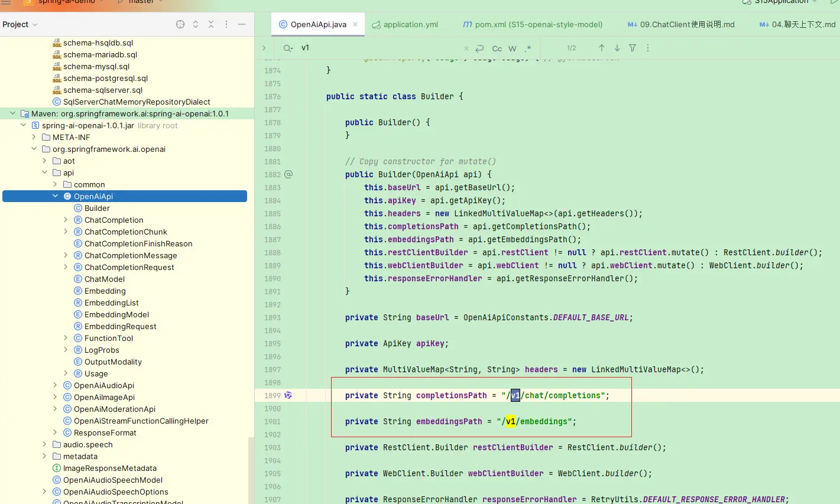
Task: Click the gutter icon on line 1899
Action: pos(288,395)
